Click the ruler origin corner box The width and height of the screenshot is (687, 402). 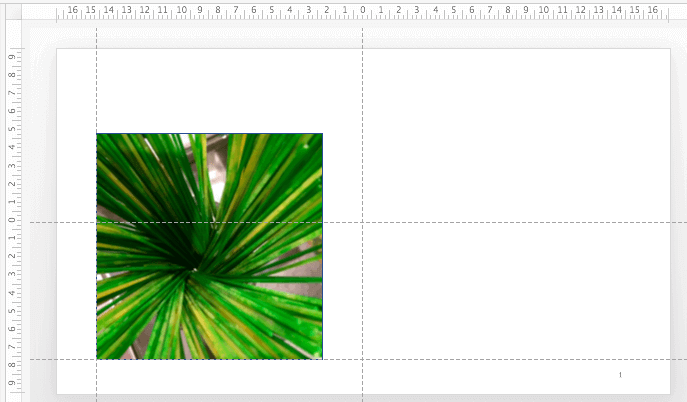[x=11, y=11]
